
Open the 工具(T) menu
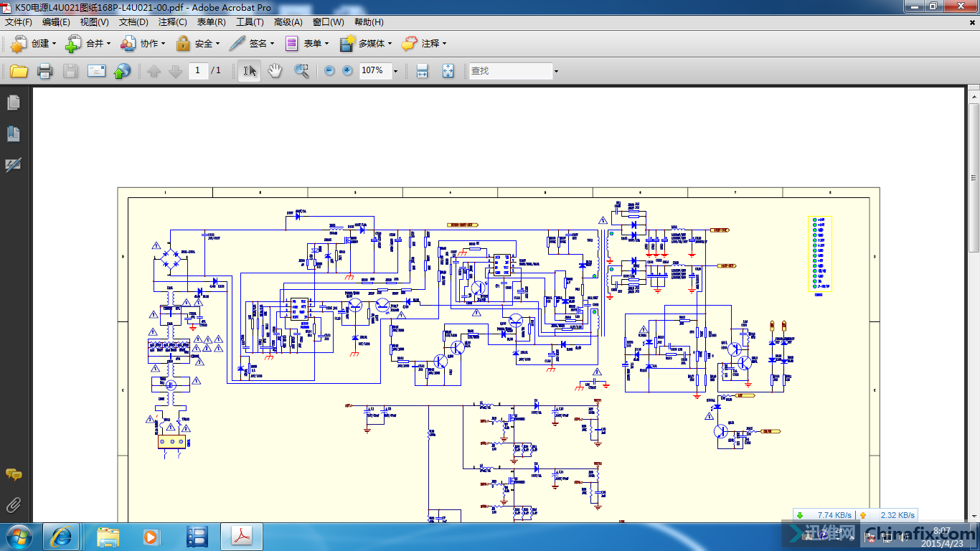coord(250,22)
